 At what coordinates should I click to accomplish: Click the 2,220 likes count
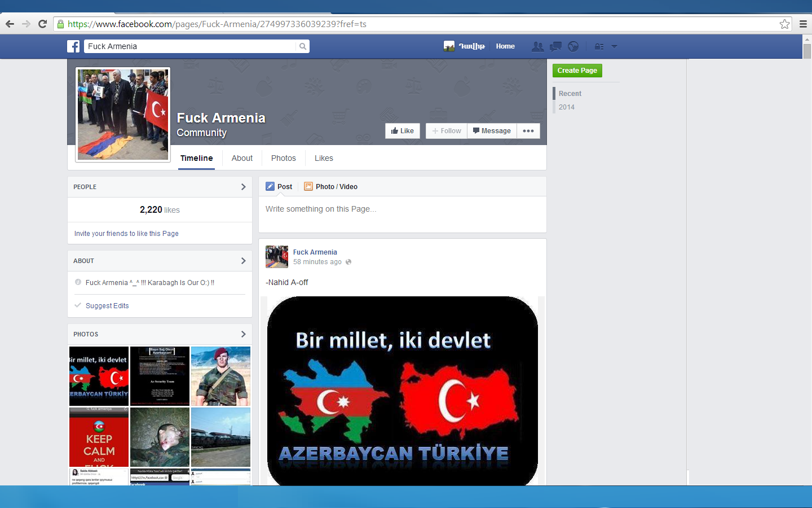pos(160,209)
